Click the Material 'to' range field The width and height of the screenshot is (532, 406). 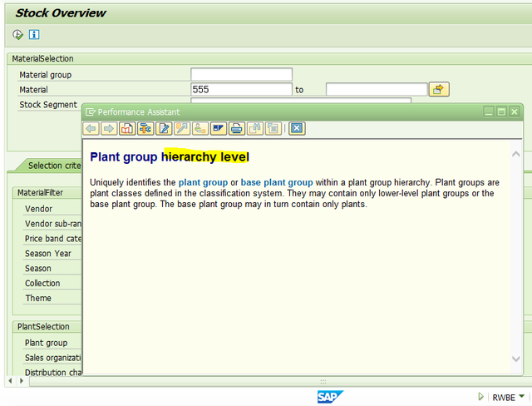(x=377, y=89)
